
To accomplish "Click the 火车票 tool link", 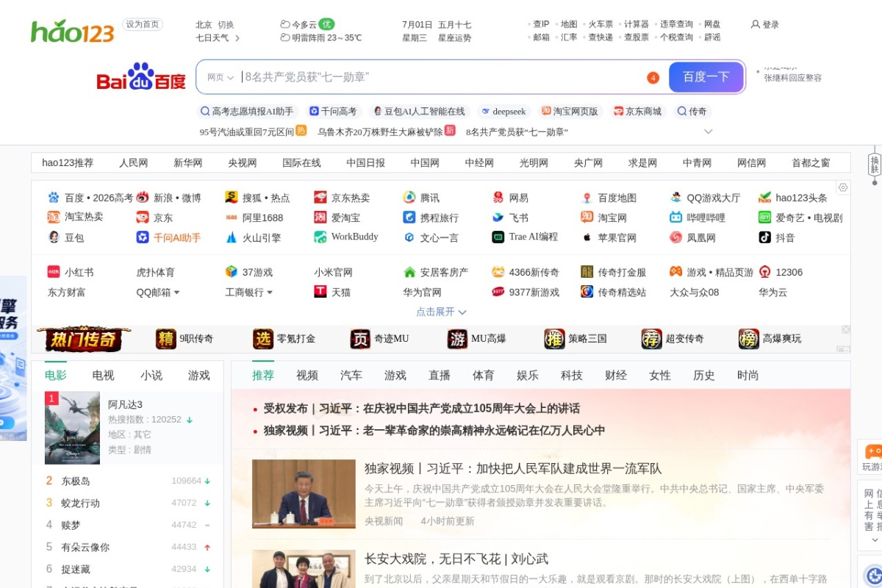I will pos(600,24).
